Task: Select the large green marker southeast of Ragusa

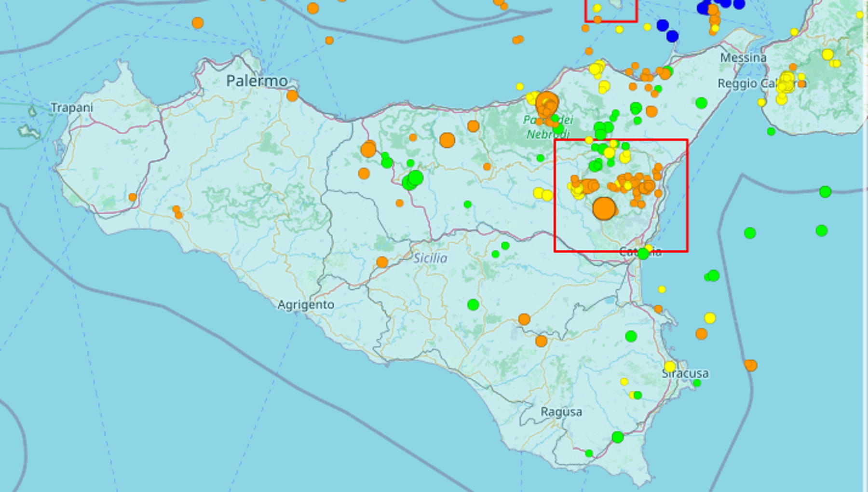Action: (618, 437)
